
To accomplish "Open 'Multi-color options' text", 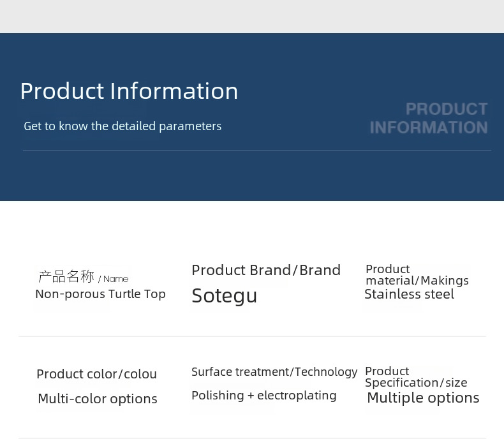I will click(x=98, y=399).
